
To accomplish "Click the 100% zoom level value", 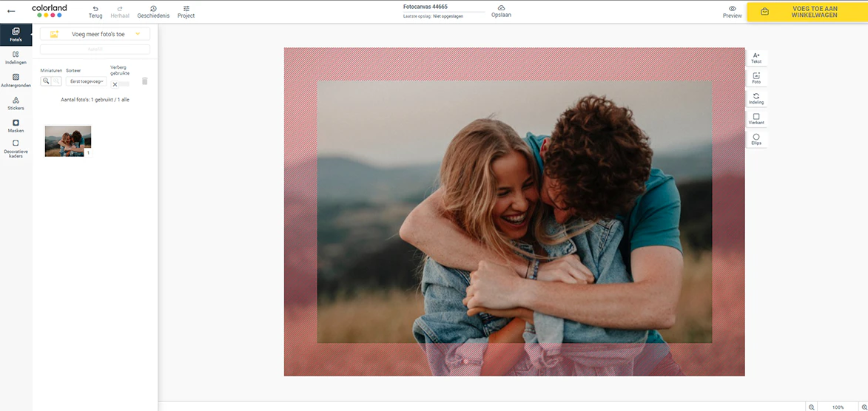I will tap(838, 407).
